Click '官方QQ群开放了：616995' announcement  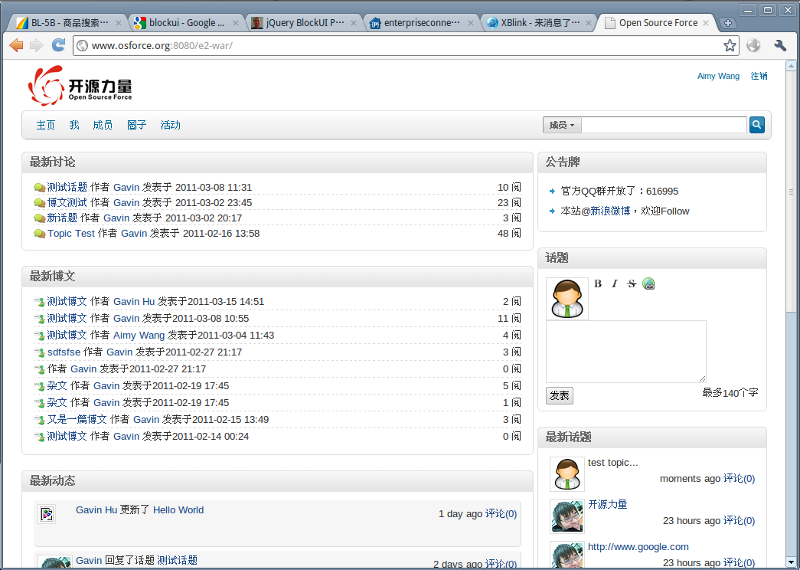tap(619, 192)
